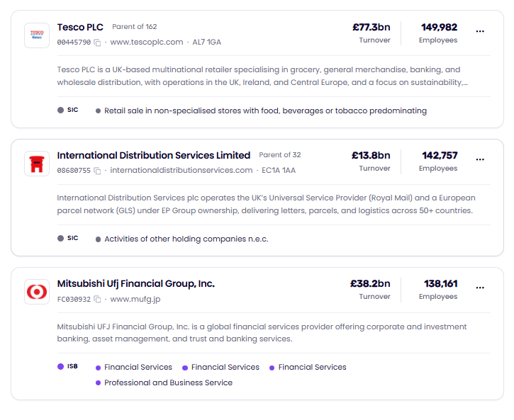Click Tesco employees count 149,982
Screen dimensions: 514x420
(x=439, y=27)
